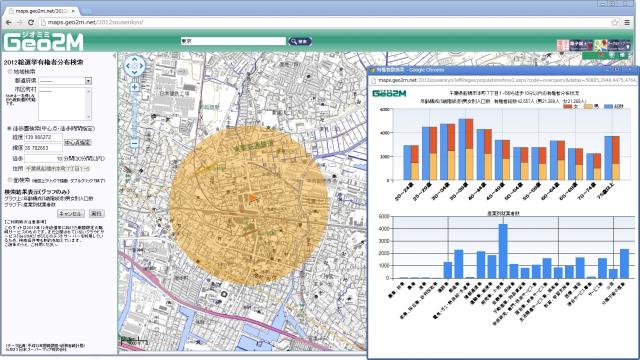Click the pink banner icon in the header
Image resolution: width=640 pixels, height=360 pixels.
[x=562, y=45]
